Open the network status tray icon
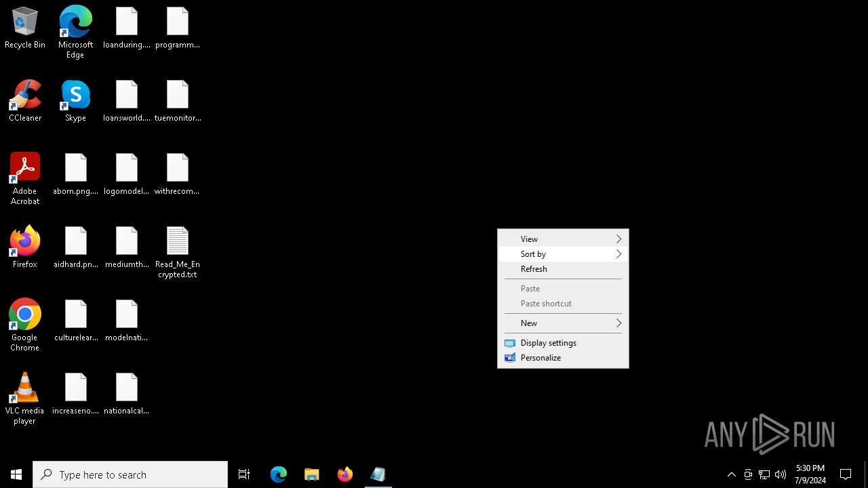 (x=764, y=474)
